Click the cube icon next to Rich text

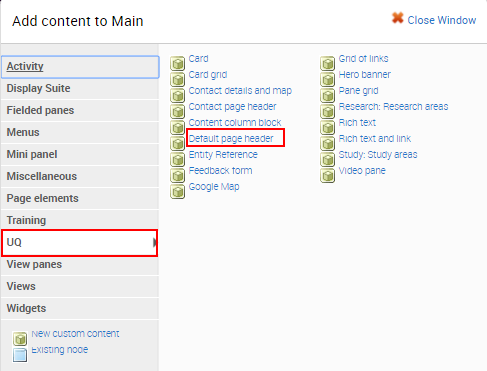point(327,127)
